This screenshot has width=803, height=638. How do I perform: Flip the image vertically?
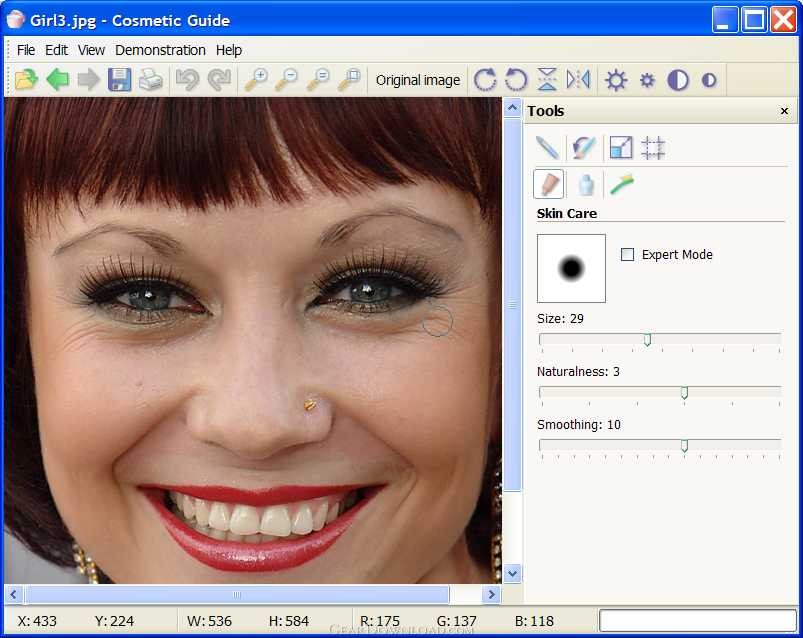547,79
